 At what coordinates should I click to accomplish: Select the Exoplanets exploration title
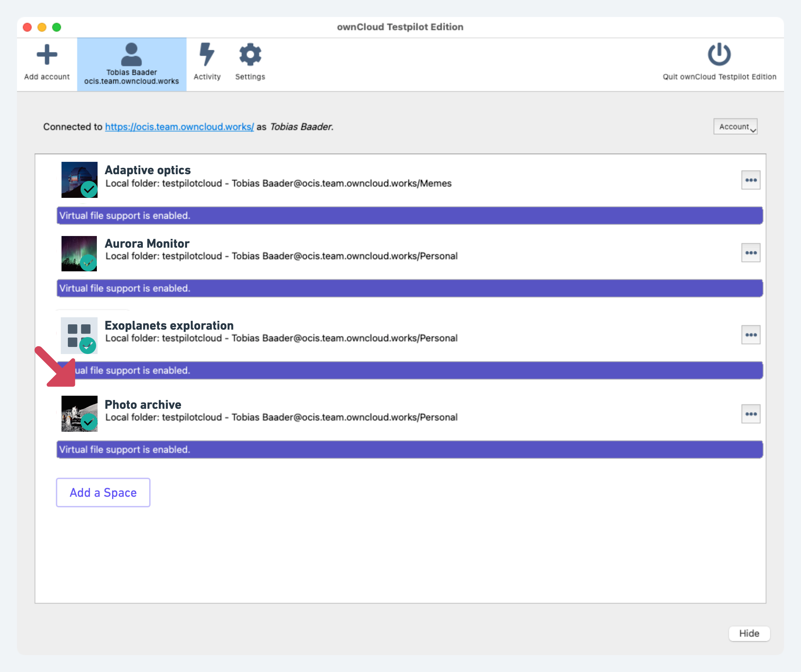pos(169,325)
